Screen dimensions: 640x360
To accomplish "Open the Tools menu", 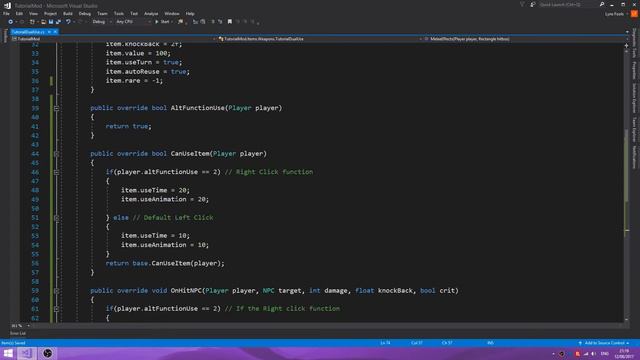I will pos(118,14).
